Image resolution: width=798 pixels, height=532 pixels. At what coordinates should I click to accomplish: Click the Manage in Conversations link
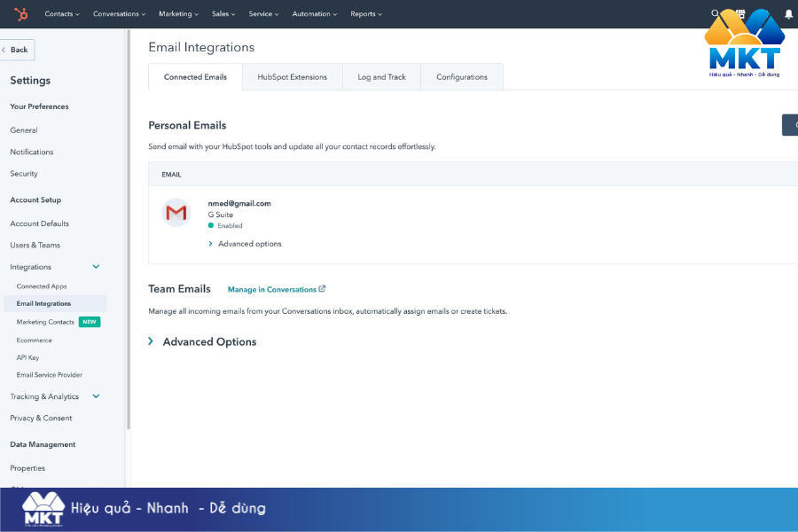[271, 288]
